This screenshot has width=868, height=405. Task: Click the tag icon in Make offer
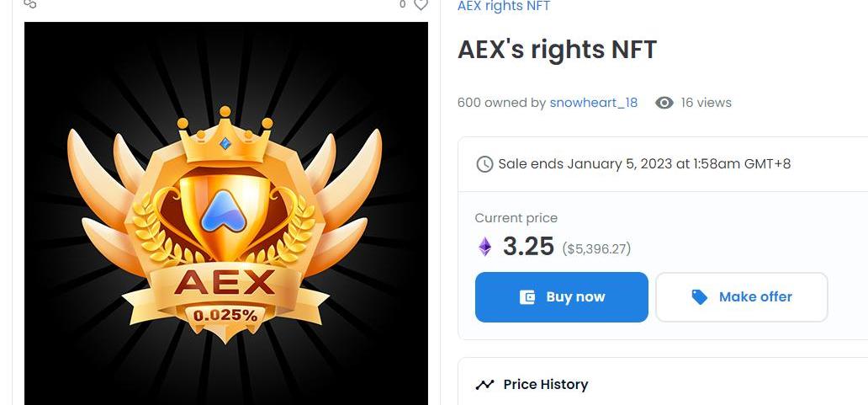699,297
